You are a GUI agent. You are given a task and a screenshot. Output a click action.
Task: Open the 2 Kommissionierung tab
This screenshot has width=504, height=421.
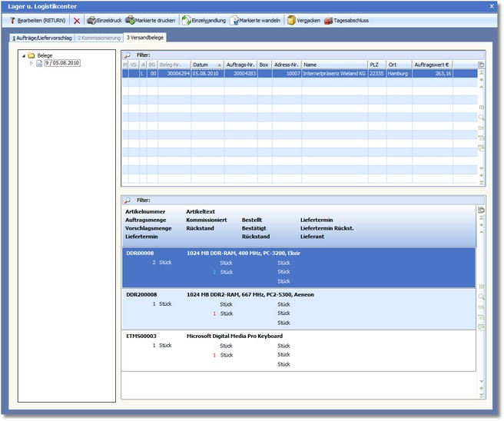pos(98,37)
